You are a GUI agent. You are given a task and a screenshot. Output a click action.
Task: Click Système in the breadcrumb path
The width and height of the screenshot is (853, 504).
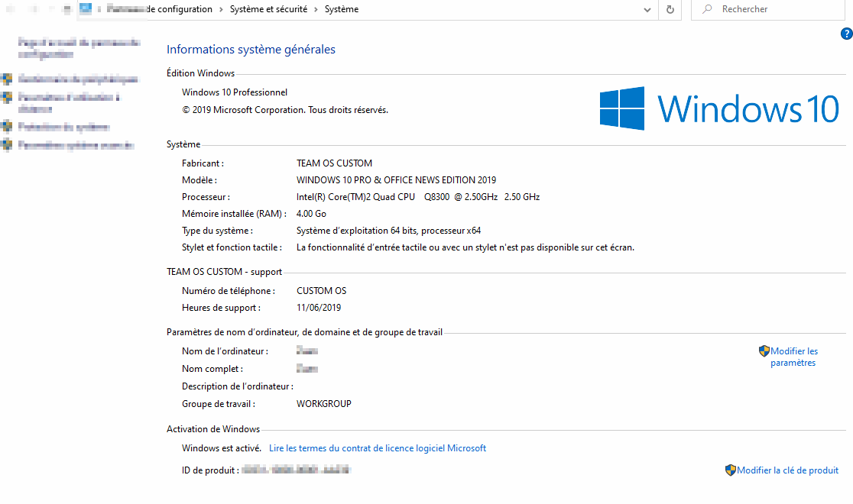(x=341, y=8)
